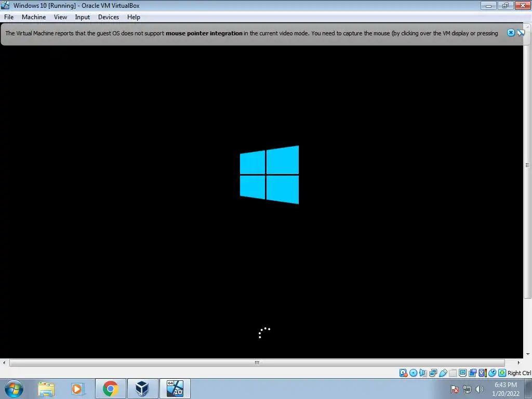Open the Action Center flag icon
The width and height of the screenshot is (532, 399).
point(455,389)
